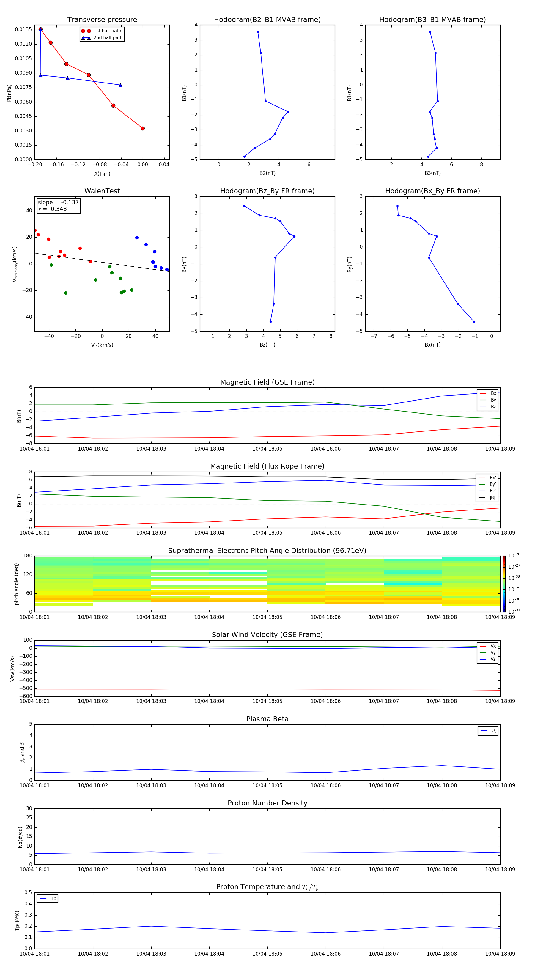
Task: Click the "Bz'" entry in Flux Rope legend
Action: [x=487, y=491]
